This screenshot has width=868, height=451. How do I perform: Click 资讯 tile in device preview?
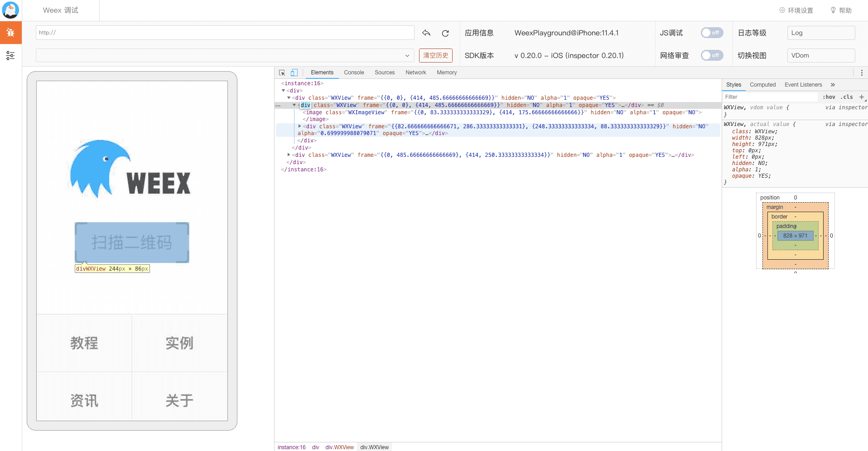[x=84, y=401]
